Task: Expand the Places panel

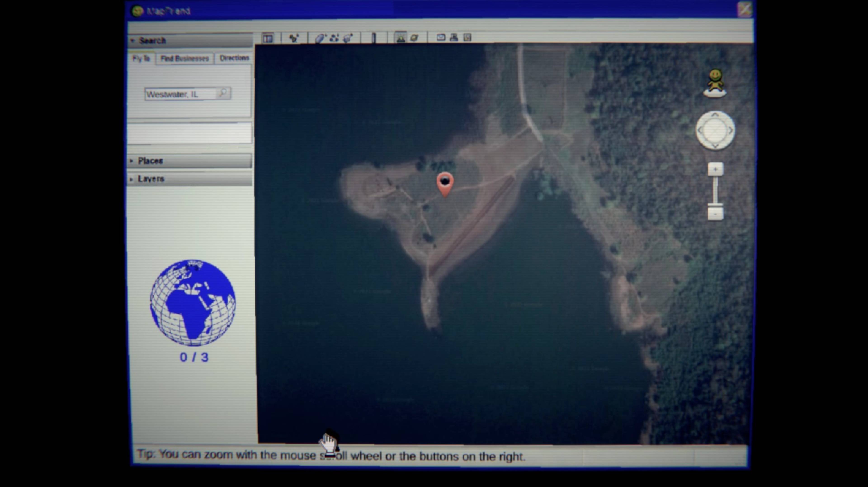Action: pyautogui.click(x=190, y=161)
